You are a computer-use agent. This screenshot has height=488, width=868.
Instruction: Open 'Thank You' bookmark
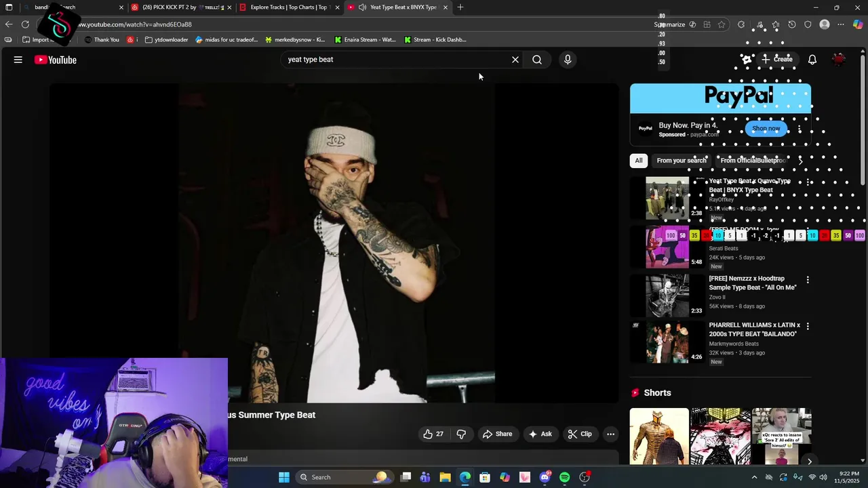[x=101, y=40]
